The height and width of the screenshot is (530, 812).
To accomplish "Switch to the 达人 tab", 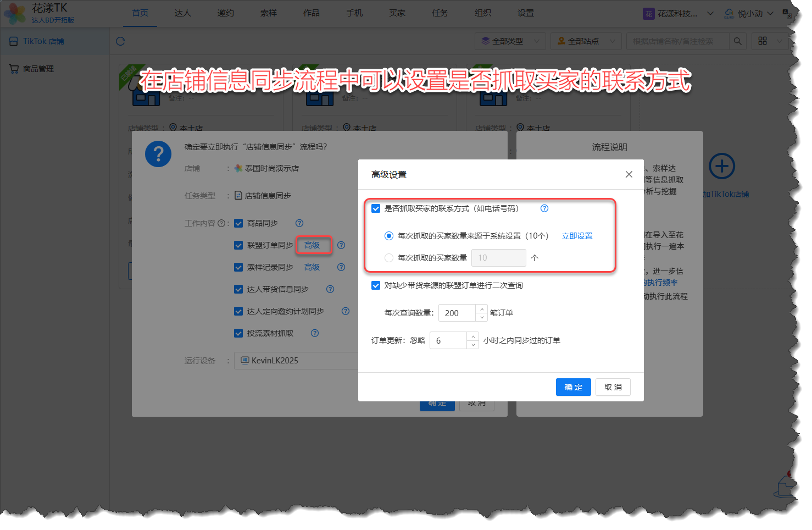I will (182, 13).
